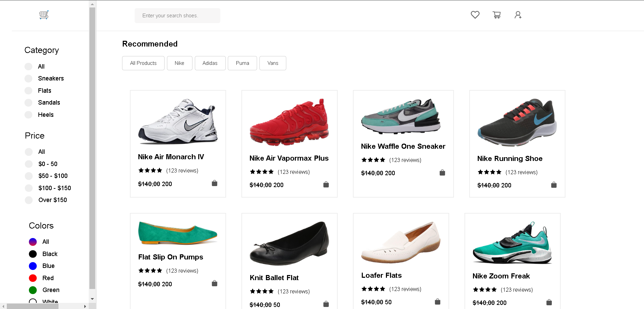644x309 pixels.
Task: Select the $100 - $150 price radio
Action: click(x=29, y=188)
